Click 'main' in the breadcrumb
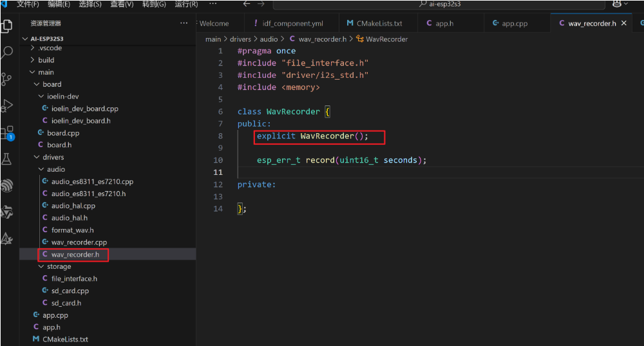 pos(213,39)
